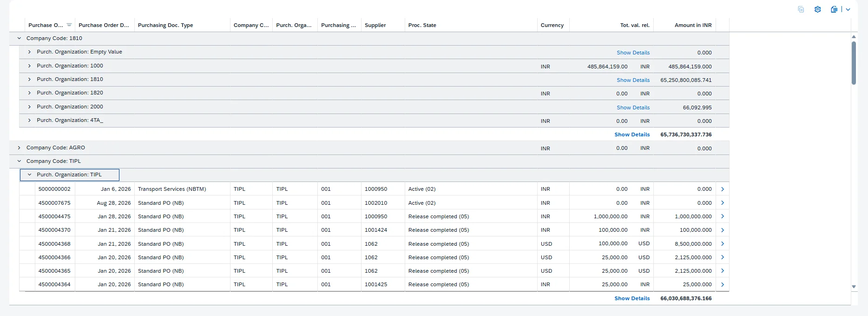The height and width of the screenshot is (316, 868).
Task: Click Proc. State column header
Action: pos(471,25)
